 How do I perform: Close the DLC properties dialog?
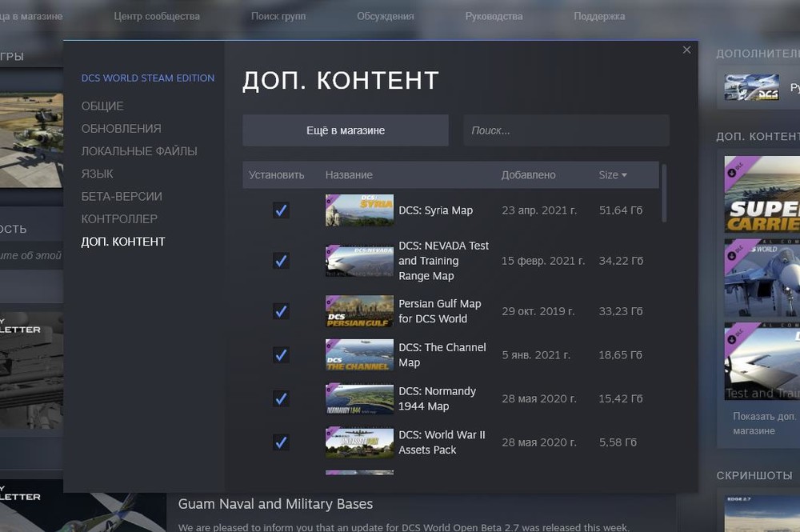coord(686,50)
